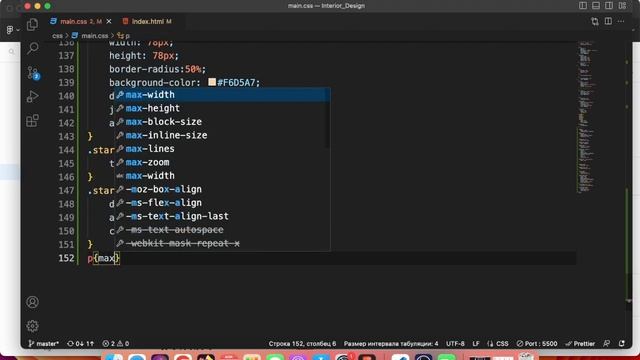Open the Accounts menu icon

click(32, 302)
